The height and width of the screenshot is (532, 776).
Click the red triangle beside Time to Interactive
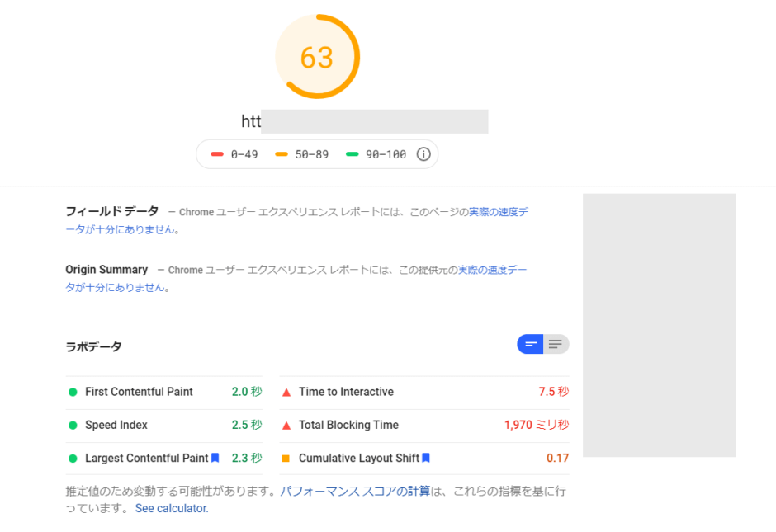click(x=286, y=393)
